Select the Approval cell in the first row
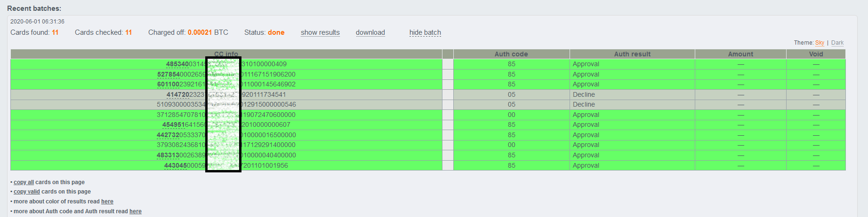 [632, 64]
